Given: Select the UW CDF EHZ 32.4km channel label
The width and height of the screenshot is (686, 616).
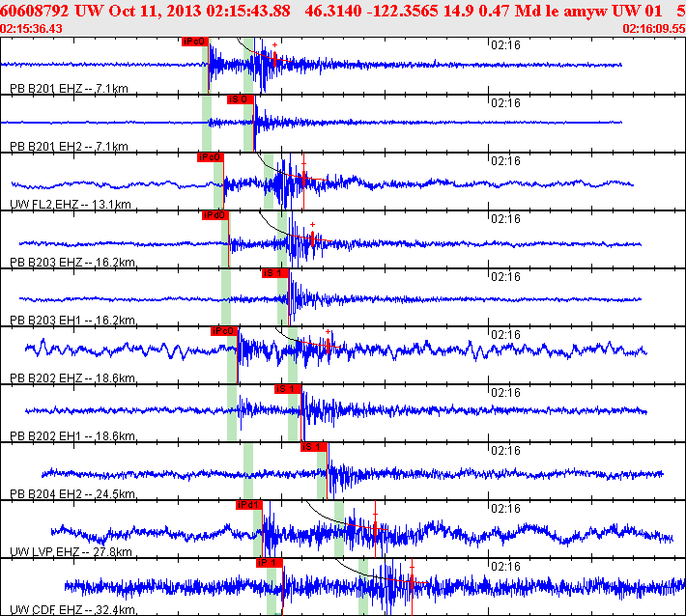Looking at the screenshot, I should pos(71,609).
